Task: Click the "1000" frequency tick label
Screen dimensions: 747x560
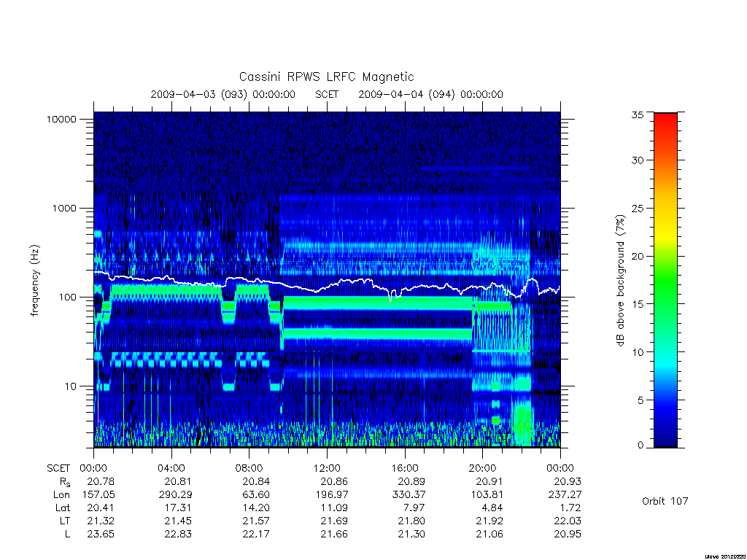Action: tap(64, 208)
